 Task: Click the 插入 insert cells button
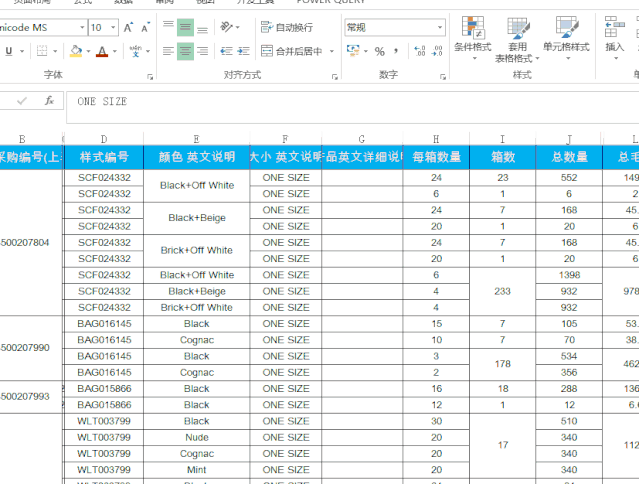point(615,39)
